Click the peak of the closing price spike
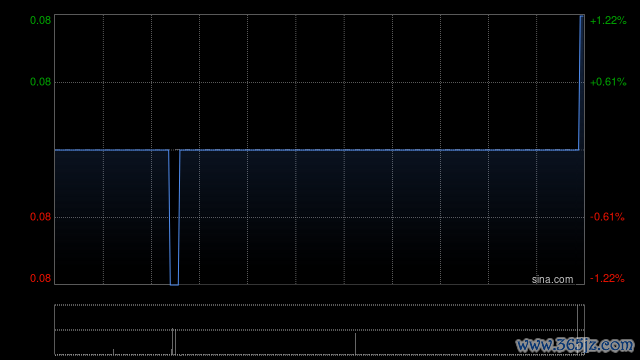The image size is (640, 360). coord(582,16)
